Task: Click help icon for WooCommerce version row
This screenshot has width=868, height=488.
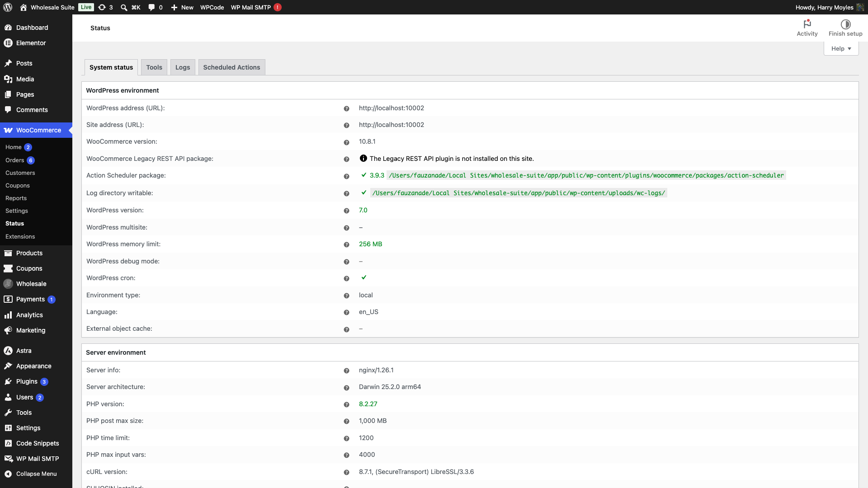Action: 346,142
